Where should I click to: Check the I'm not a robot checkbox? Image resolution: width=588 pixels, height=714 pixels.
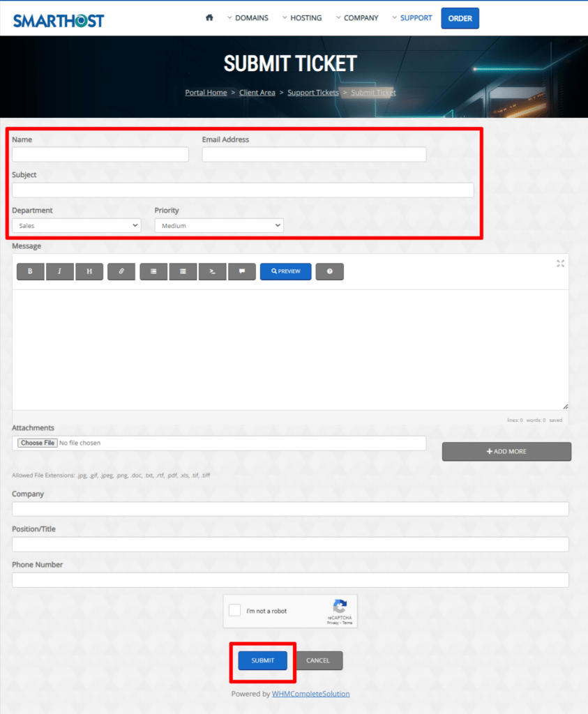[x=234, y=610]
